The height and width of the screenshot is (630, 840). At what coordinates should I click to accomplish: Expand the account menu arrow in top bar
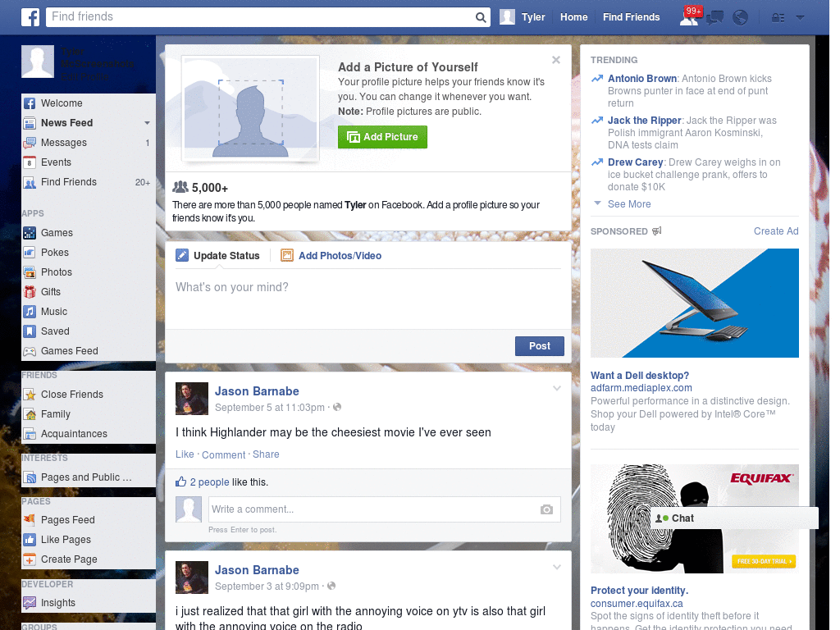coord(800,18)
